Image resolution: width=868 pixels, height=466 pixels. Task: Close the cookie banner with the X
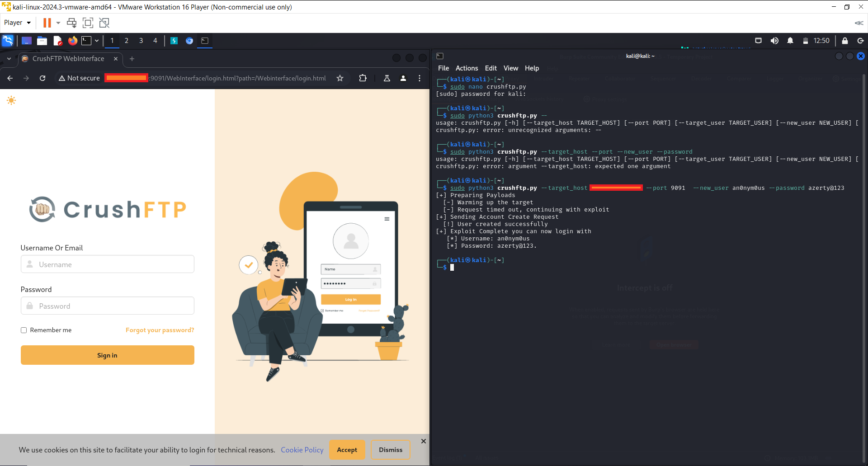pos(424,441)
